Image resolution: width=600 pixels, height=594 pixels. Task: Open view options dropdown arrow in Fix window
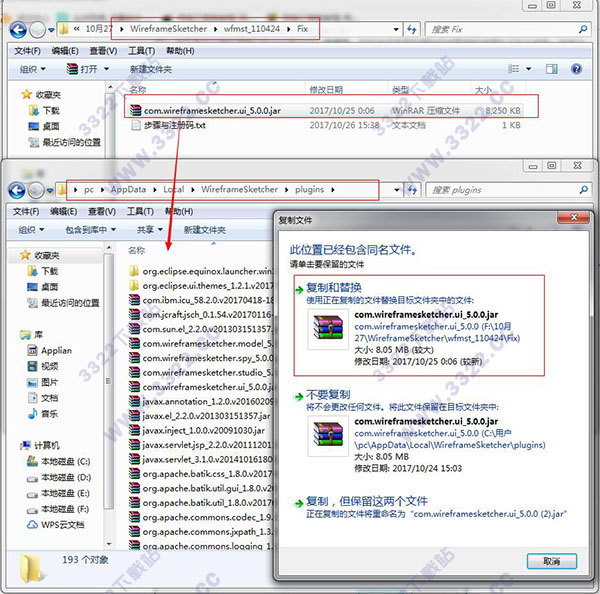coord(528,69)
